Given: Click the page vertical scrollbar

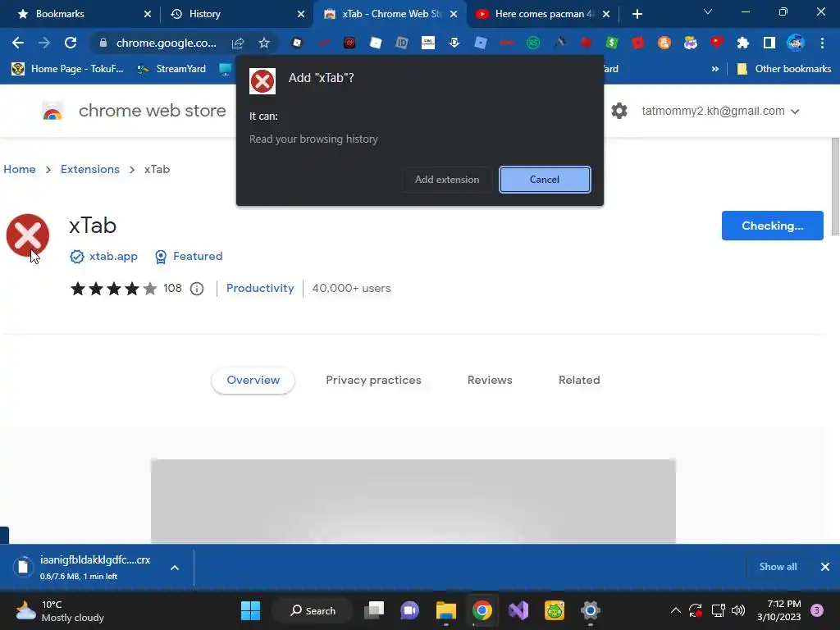Looking at the screenshot, I should (x=835, y=186).
